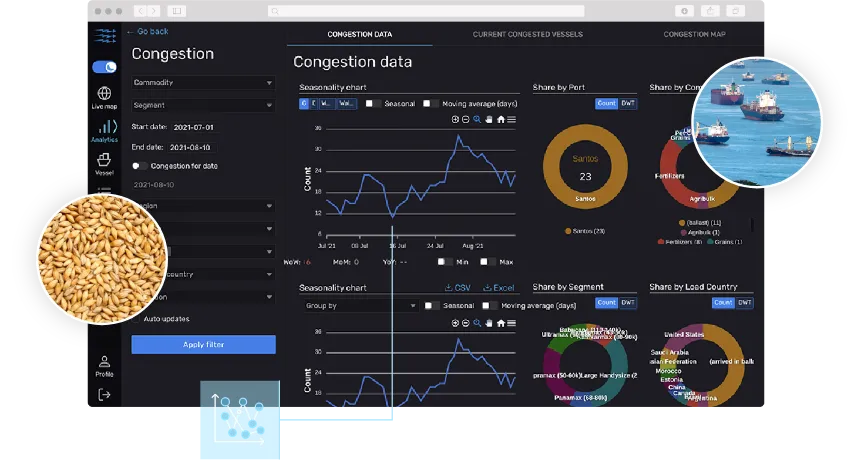This screenshot has width=860, height=460.
Task: Expand the Commodity dropdown
Action: (x=203, y=83)
